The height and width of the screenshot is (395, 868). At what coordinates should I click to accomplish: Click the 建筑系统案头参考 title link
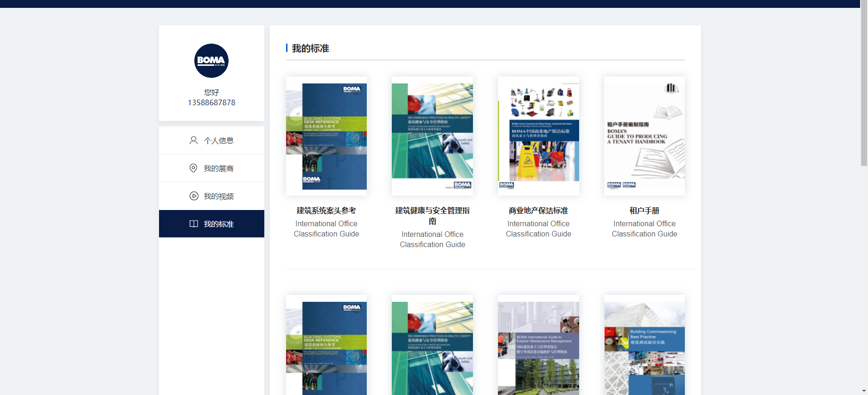click(326, 210)
